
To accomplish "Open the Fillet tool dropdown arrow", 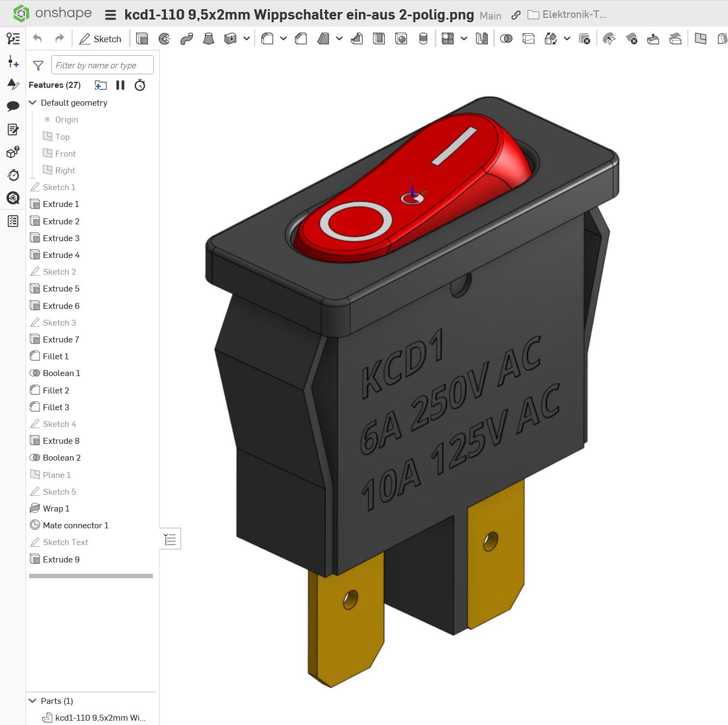I will (284, 38).
